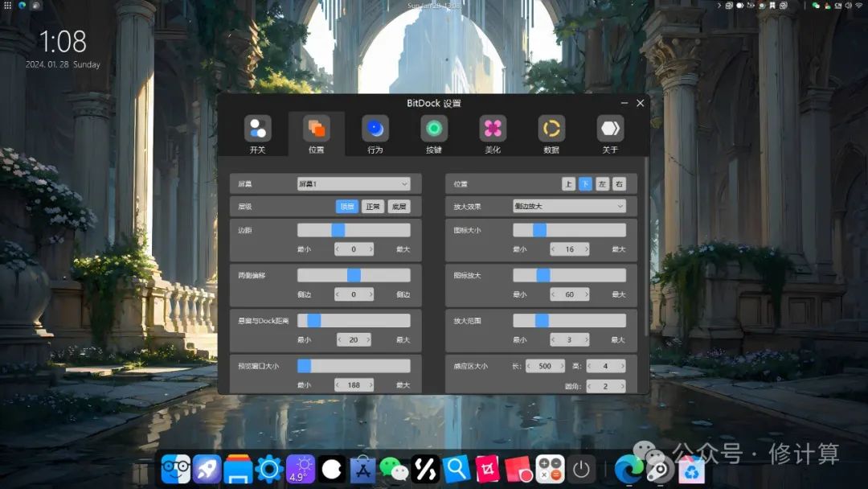Open the 按键 (Keys) settings tab icon
The width and height of the screenshot is (868, 489).
click(x=433, y=128)
